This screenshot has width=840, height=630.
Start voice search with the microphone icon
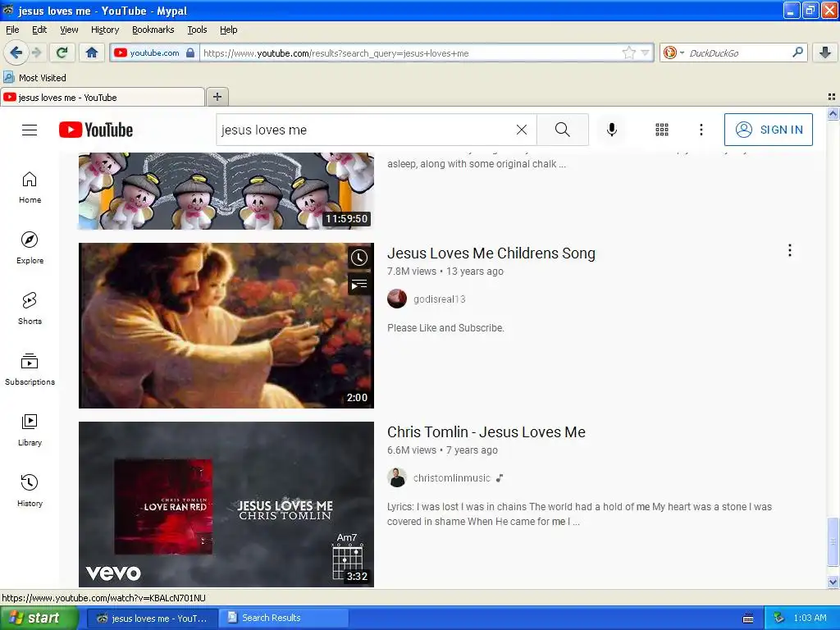point(612,130)
